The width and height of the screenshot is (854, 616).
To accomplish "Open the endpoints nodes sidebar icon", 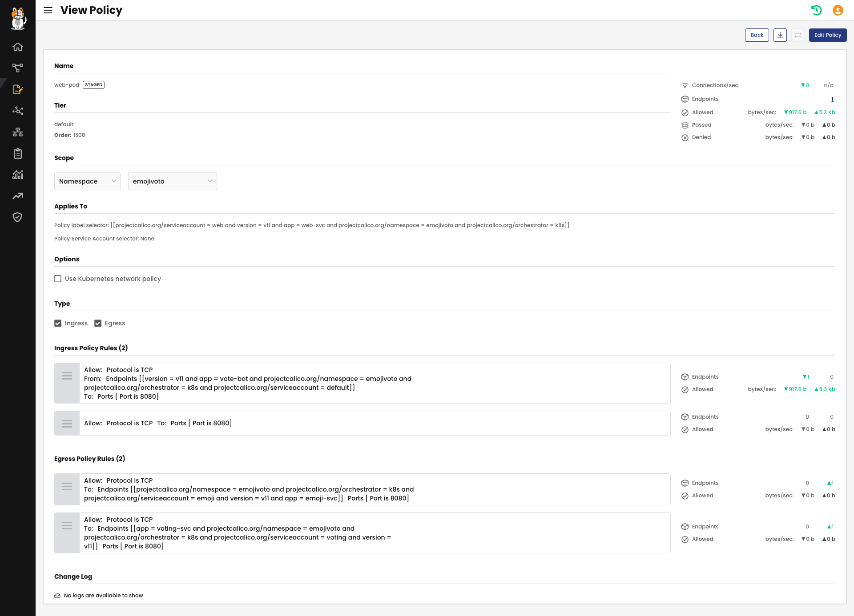I will point(18,111).
